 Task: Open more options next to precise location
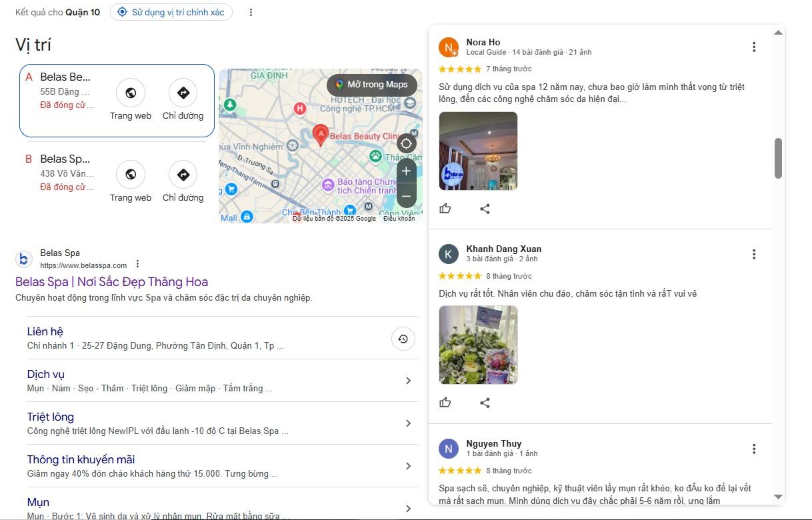click(x=251, y=12)
